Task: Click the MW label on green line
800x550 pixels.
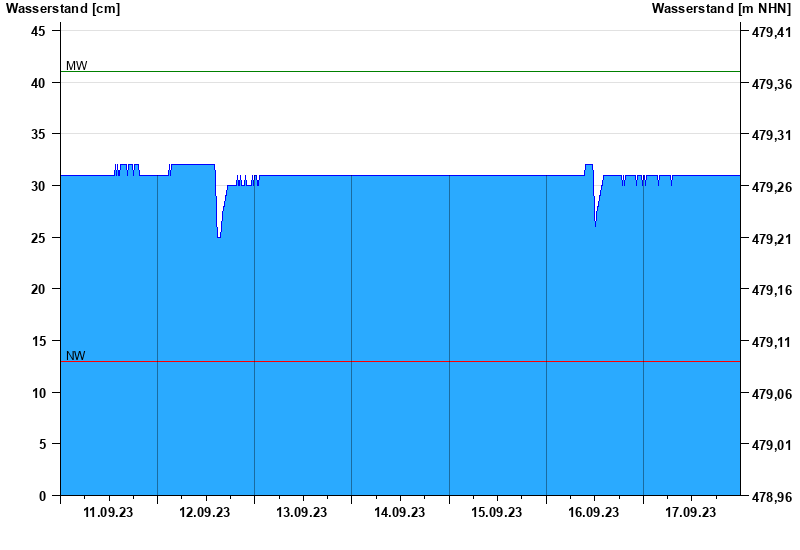Action: (77, 65)
